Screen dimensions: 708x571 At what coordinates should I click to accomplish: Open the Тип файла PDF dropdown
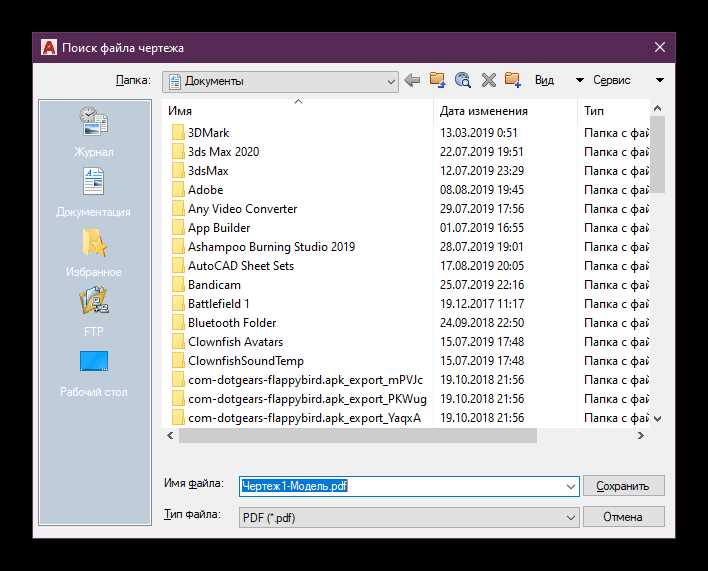pos(409,517)
